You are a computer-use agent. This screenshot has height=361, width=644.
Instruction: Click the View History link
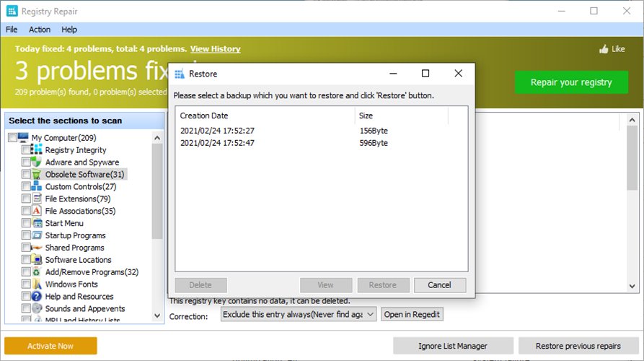tap(215, 49)
